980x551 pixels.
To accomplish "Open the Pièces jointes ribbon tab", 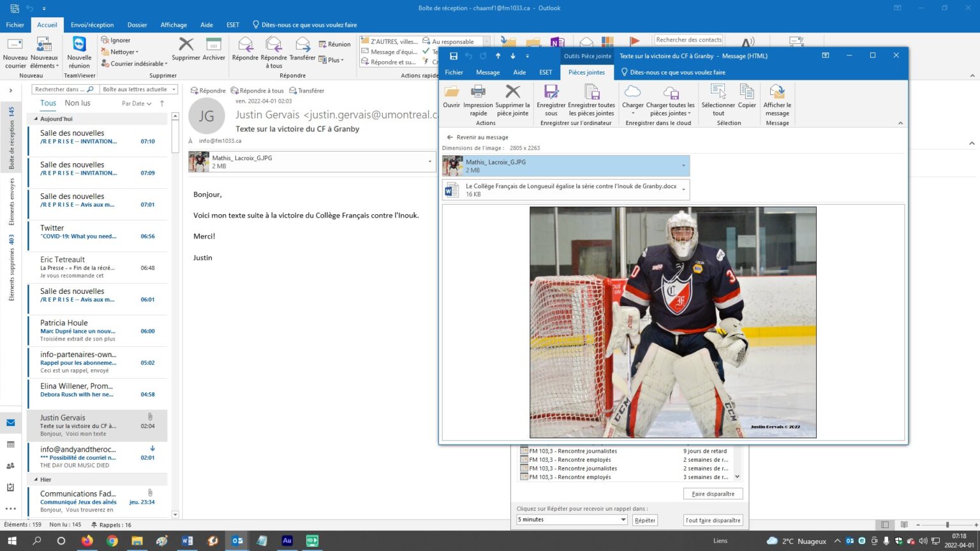I will (586, 73).
